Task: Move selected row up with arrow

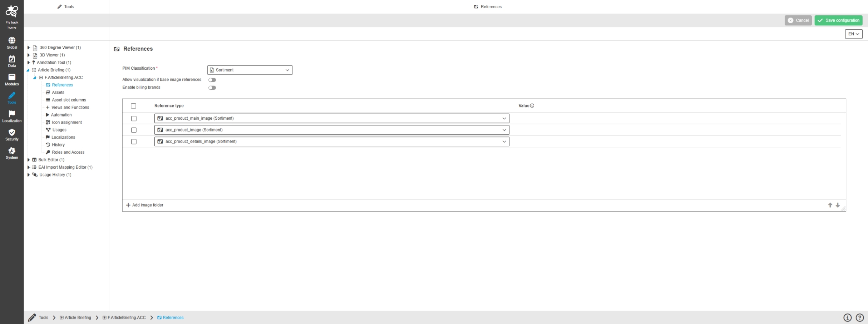Action: click(830, 205)
